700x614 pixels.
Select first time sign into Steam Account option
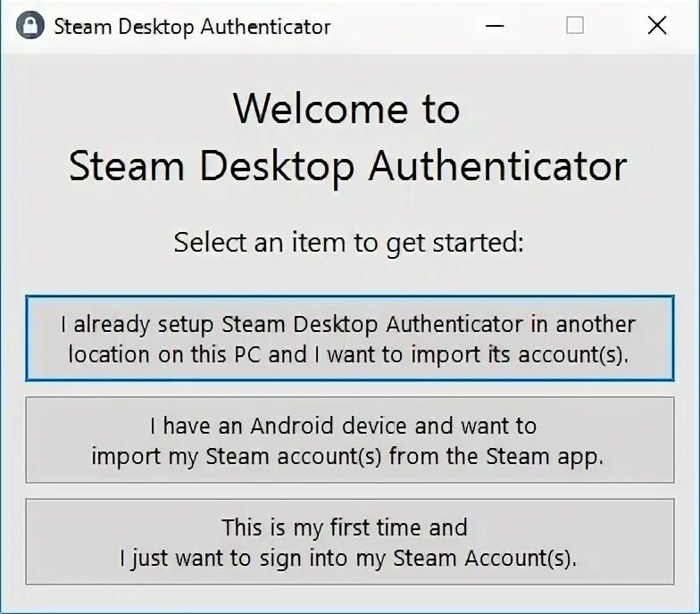click(350, 541)
